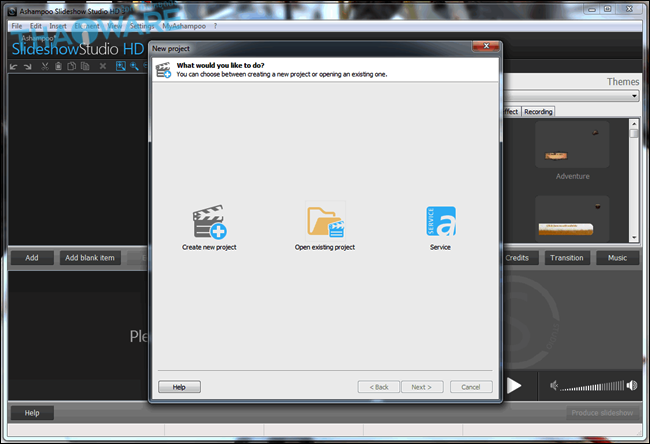Switch to the Recording tab
Viewport: 650px width, 444px height.
[x=538, y=112]
